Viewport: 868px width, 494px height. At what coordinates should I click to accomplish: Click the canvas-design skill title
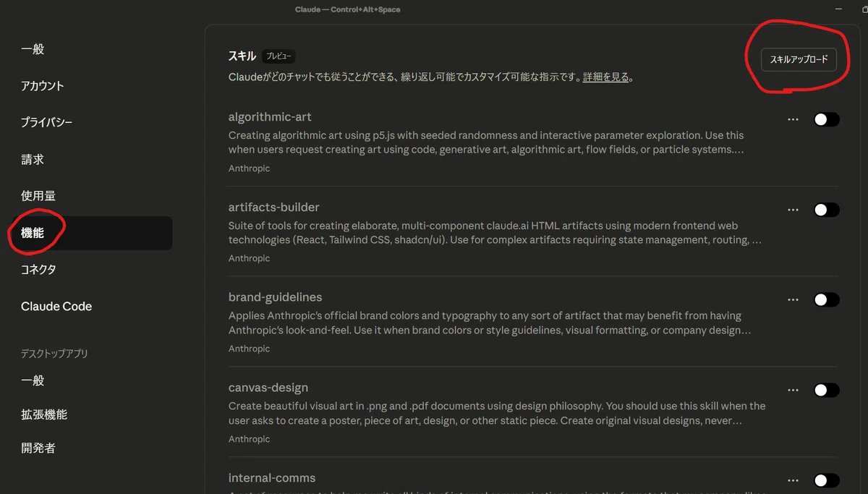268,388
